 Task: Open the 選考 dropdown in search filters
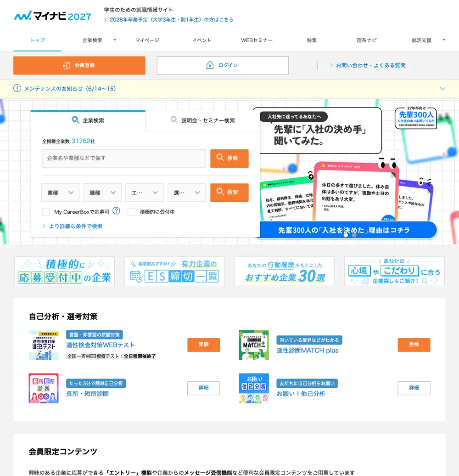(x=187, y=193)
